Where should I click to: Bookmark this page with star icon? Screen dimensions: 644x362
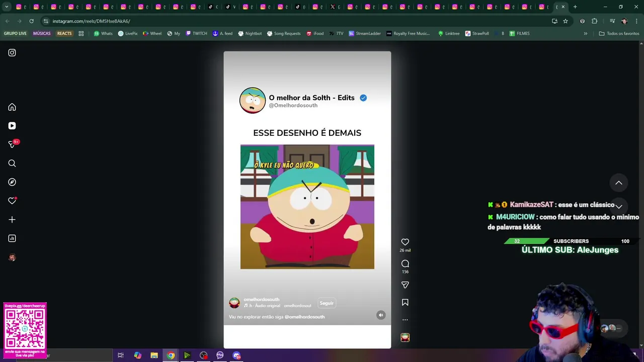tap(566, 21)
